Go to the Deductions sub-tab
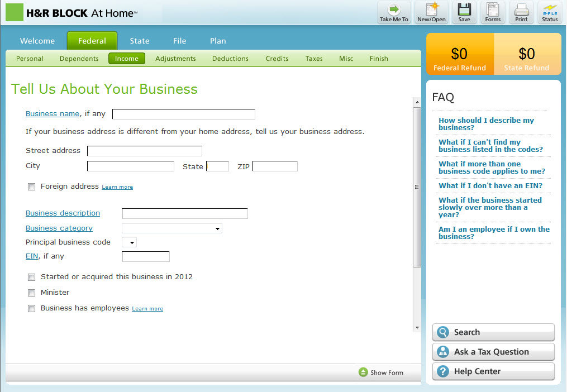The width and height of the screenshot is (567, 392). point(230,59)
